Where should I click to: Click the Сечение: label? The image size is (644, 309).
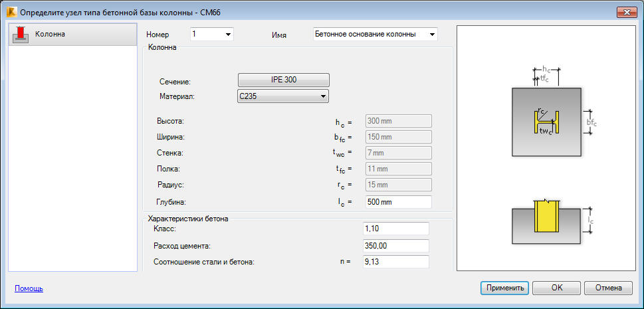(x=175, y=82)
